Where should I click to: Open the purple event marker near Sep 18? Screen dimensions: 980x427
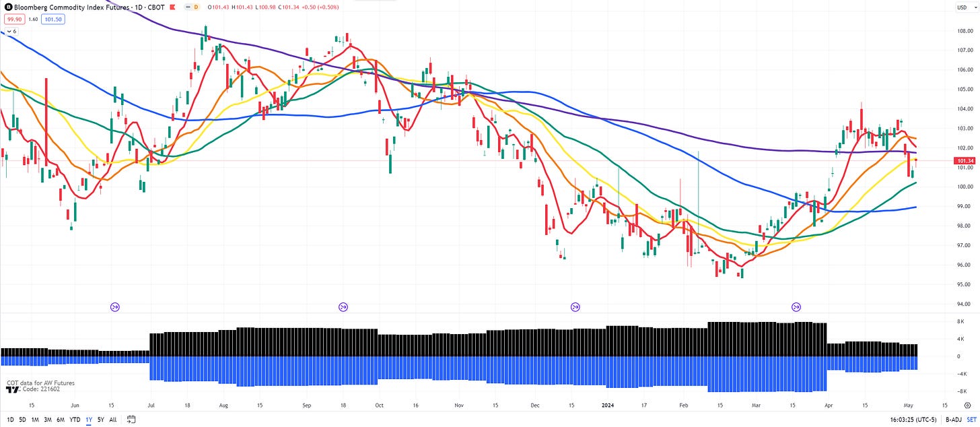[x=343, y=307]
